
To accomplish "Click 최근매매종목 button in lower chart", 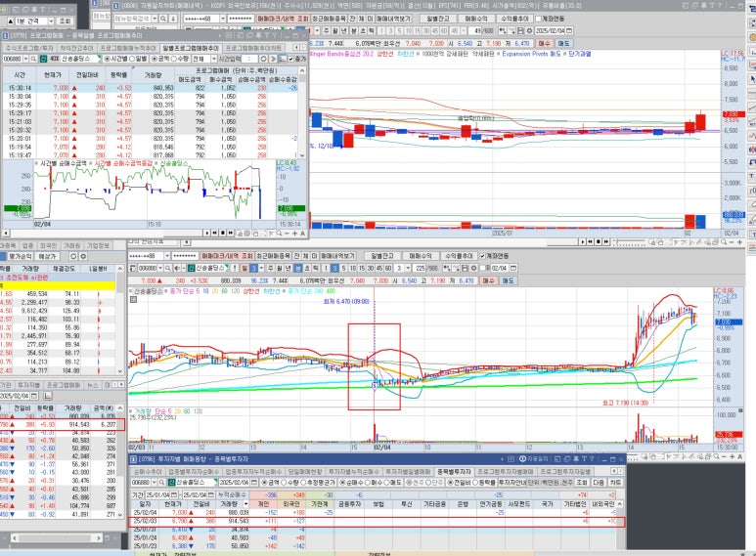I will coord(273,256).
